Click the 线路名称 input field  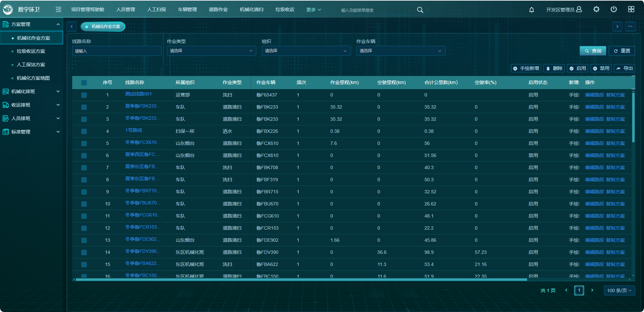[x=117, y=51]
